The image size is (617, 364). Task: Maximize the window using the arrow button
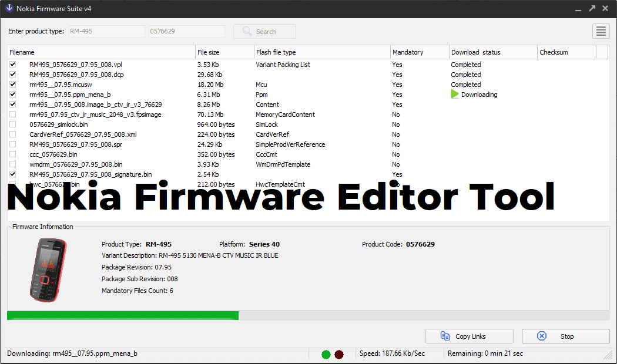pos(592,8)
